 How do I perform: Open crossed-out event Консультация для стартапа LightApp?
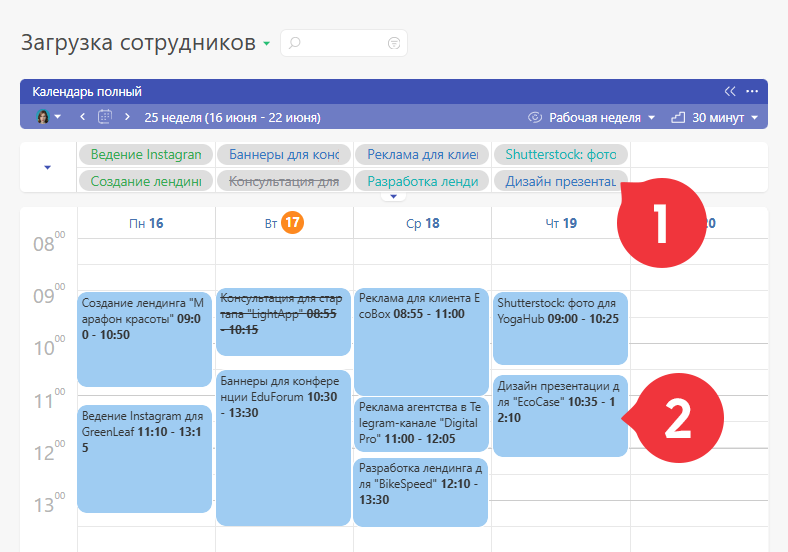click(x=283, y=322)
